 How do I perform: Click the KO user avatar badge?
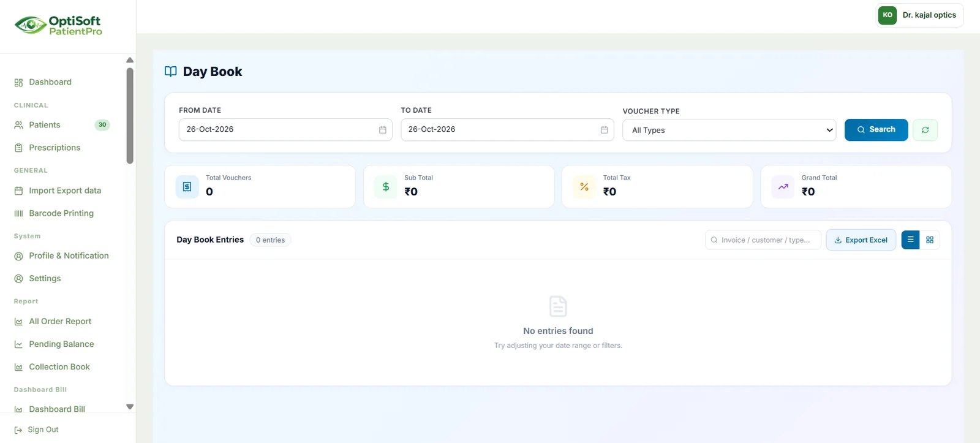coord(888,15)
